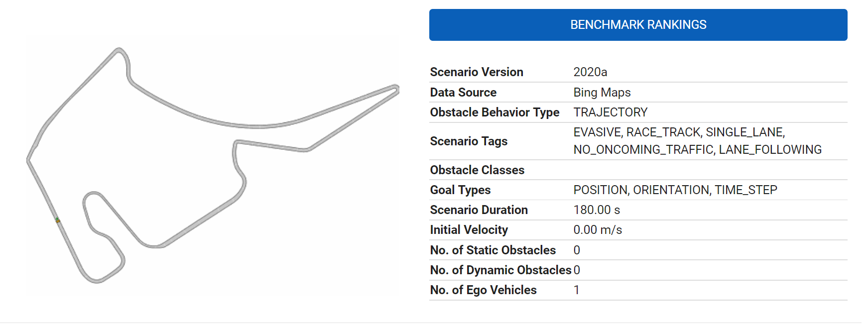Click the POSITION, ORIENTATION, TIME_STEP value
The image size is (868, 327).
675,190
